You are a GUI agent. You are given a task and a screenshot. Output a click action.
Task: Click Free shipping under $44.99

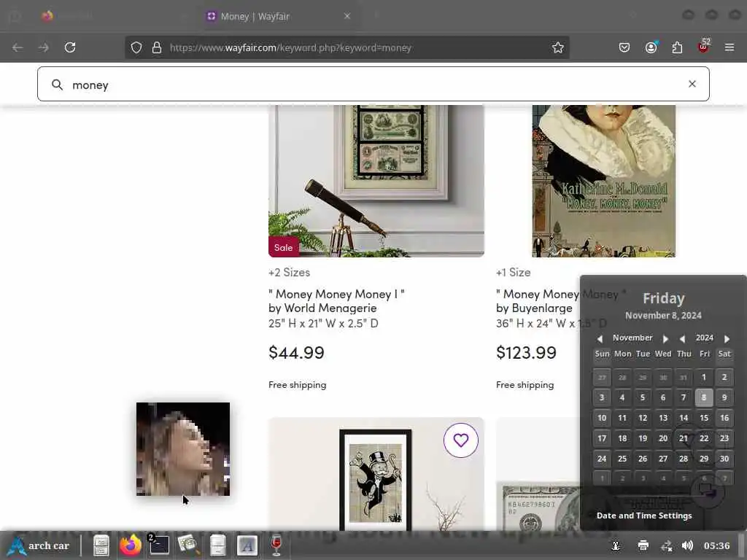(x=298, y=385)
